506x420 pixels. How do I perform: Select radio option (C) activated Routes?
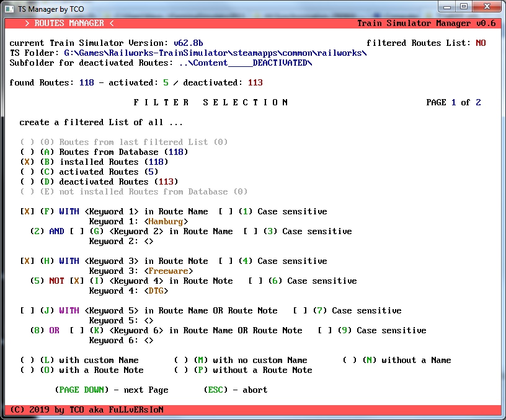coord(27,172)
